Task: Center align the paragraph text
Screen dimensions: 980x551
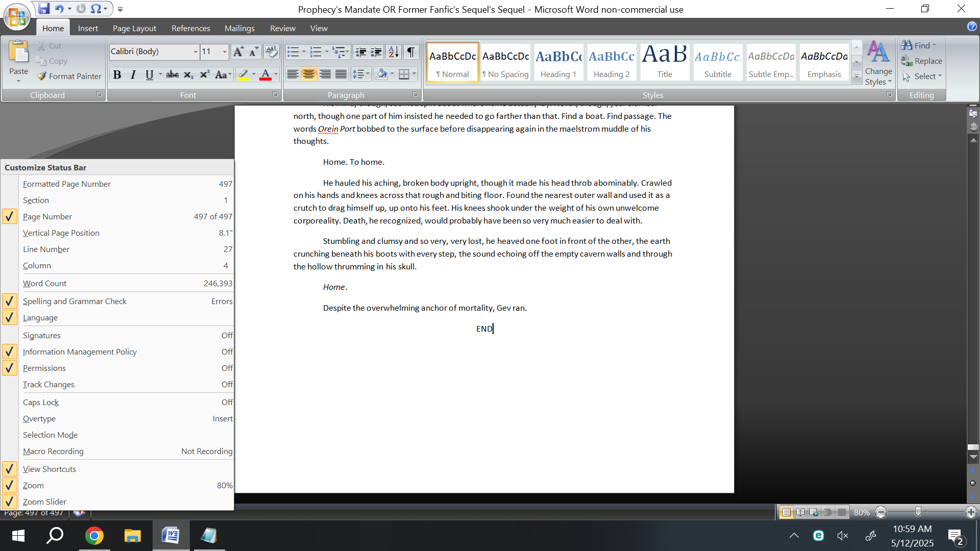Action: [309, 74]
